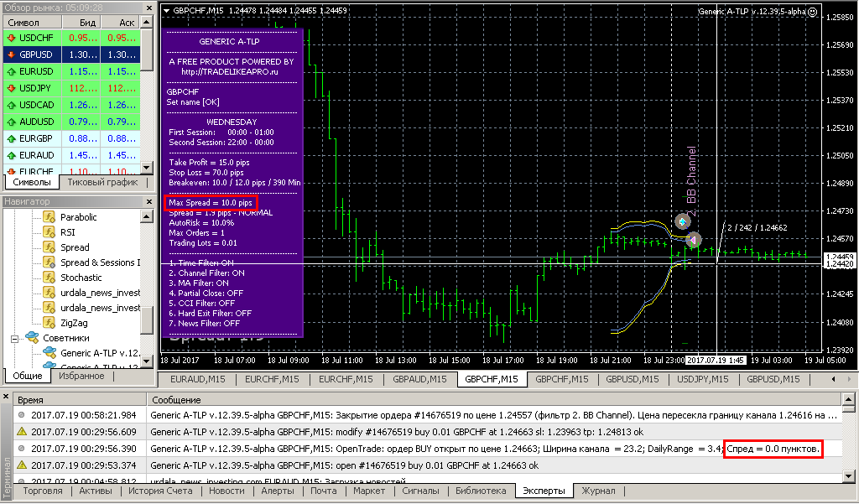Open the Избранное tab in Navigator
The image size is (859, 504).
[81, 376]
